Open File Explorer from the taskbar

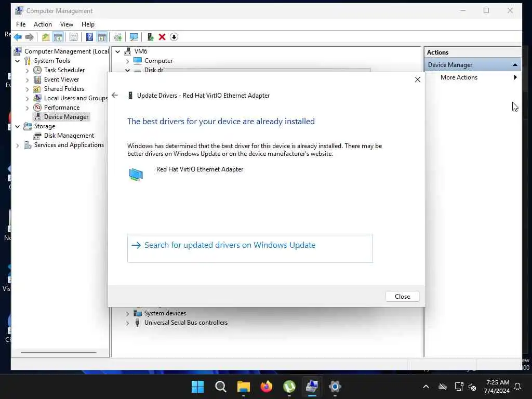click(243, 387)
